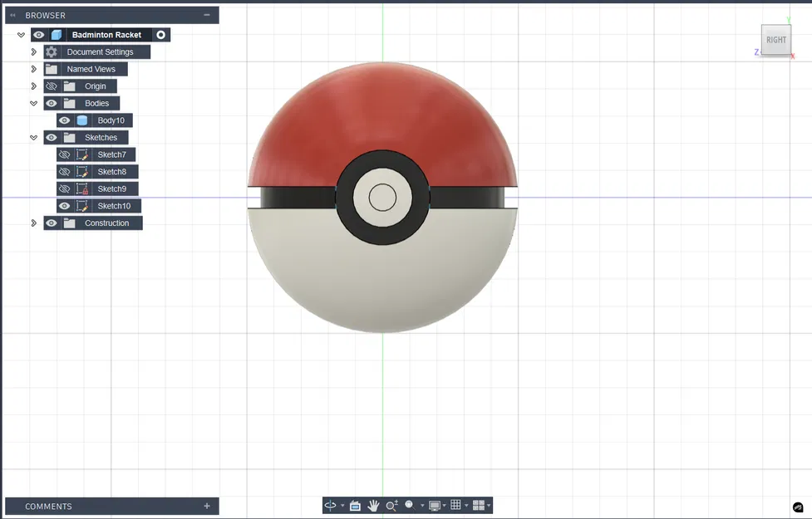The image size is (812, 519).
Task: Select the Zoom tool
Action: 391,506
